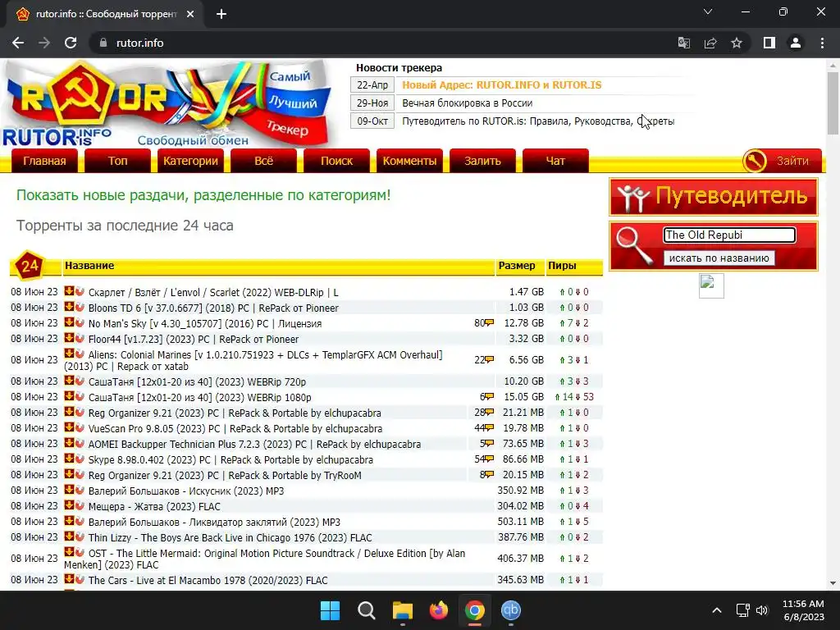This screenshot has width=840, height=630.
Task: Open the Google Translate page icon
Action: [683, 43]
